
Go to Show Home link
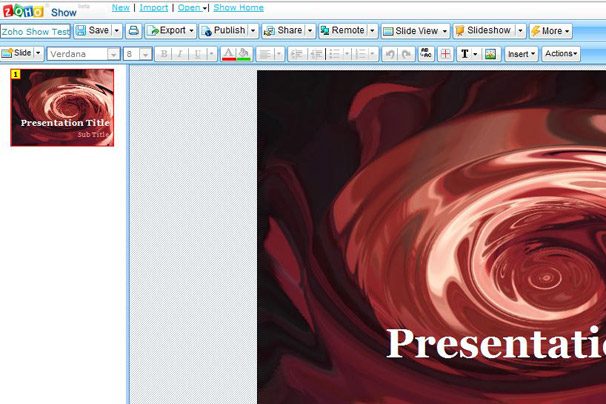pyautogui.click(x=238, y=8)
